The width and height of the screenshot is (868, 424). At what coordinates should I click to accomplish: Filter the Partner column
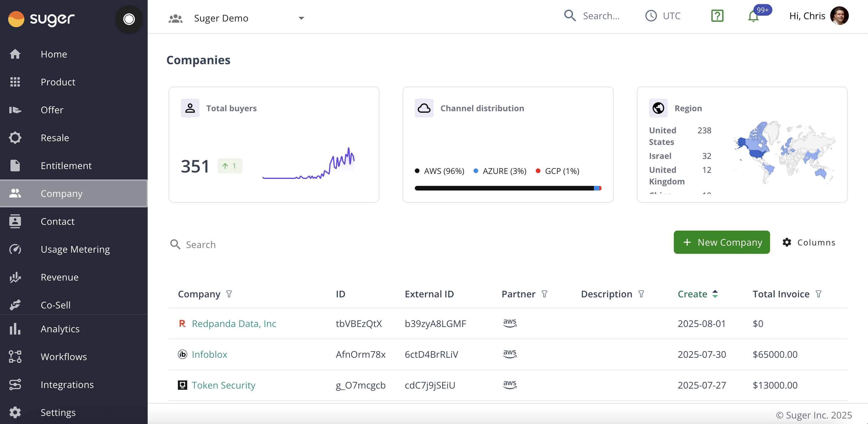(544, 294)
